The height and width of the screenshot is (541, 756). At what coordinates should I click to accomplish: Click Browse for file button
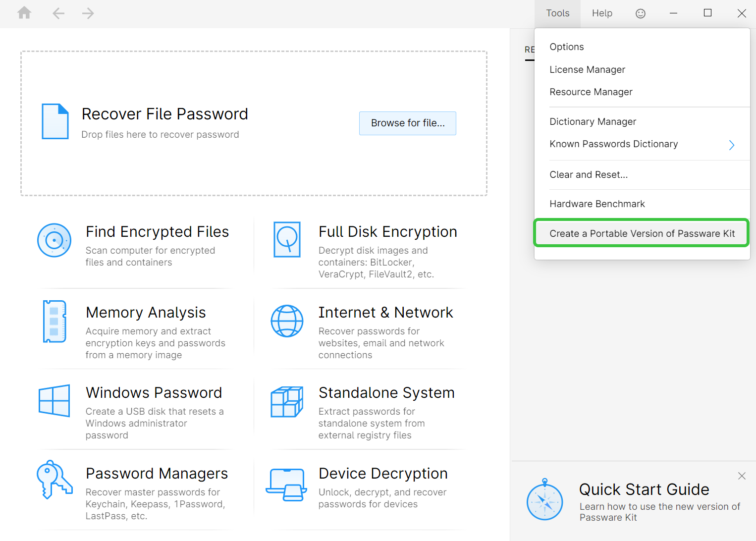coord(408,123)
